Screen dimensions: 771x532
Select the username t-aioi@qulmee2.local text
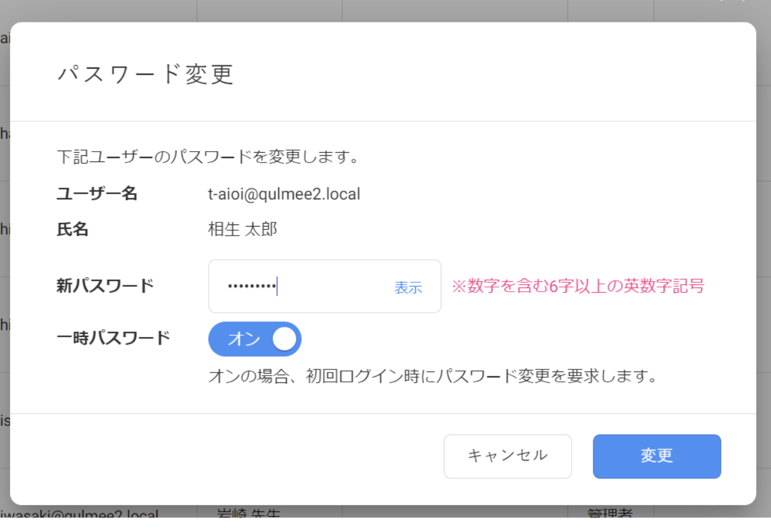284,194
